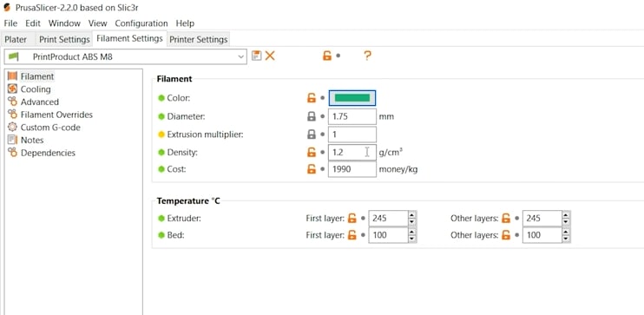The width and height of the screenshot is (644, 315).
Task: Click the 'Extruder:' temperature label
Action: pyautogui.click(x=184, y=219)
